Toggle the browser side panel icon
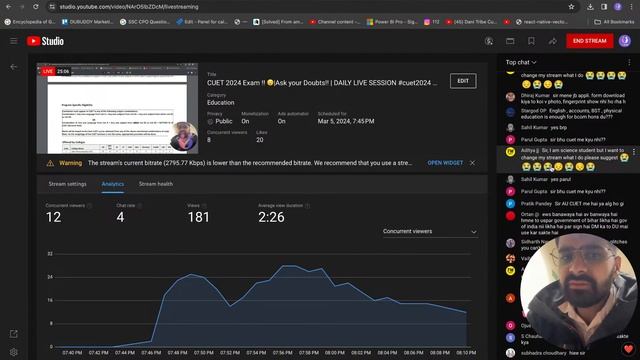 [x=604, y=7]
